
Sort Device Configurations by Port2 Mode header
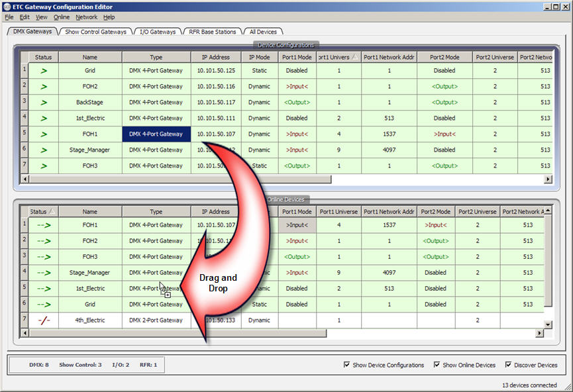tap(444, 57)
